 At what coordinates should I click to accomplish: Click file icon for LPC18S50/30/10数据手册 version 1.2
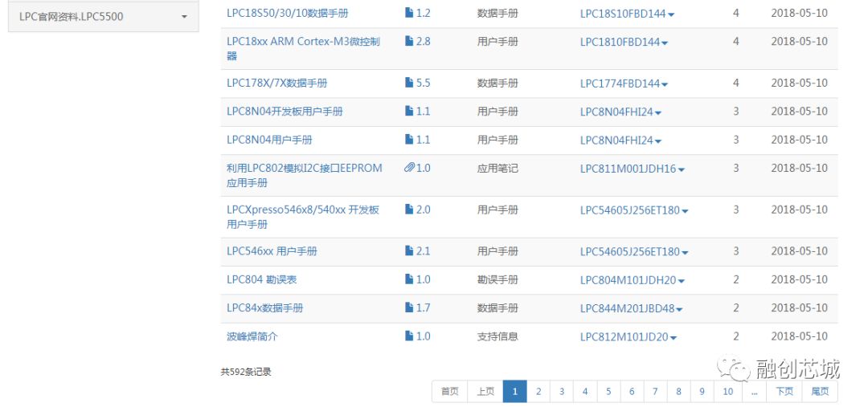point(409,13)
